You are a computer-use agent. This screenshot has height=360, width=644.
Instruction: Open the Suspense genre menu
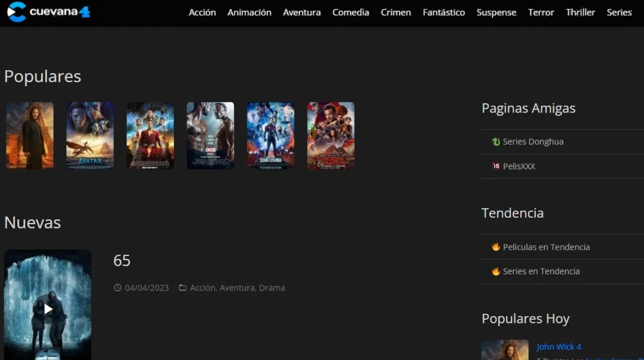click(x=497, y=13)
